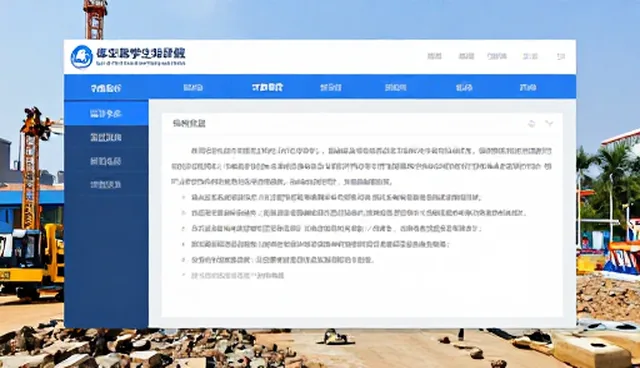
Task: Click the faded last bulleted line in the panel
Action: tap(238, 275)
